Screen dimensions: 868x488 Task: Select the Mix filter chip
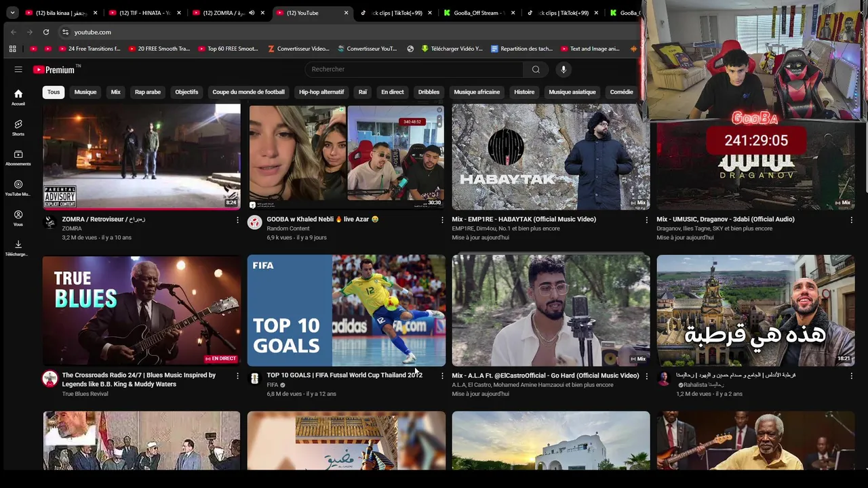pos(116,92)
